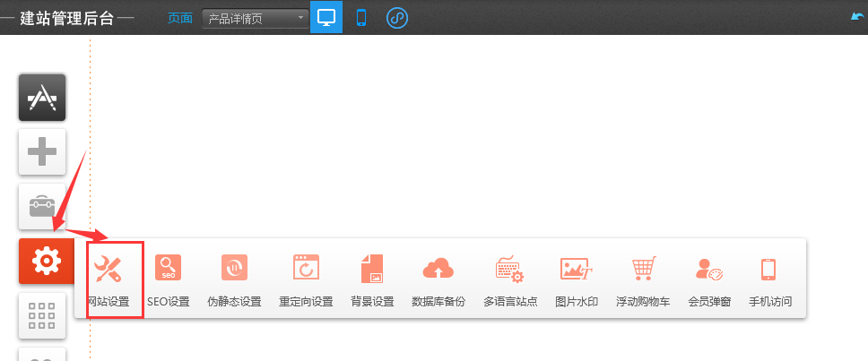
Task: Select 会员弹窗 member popup option
Action: (x=709, y=279)
